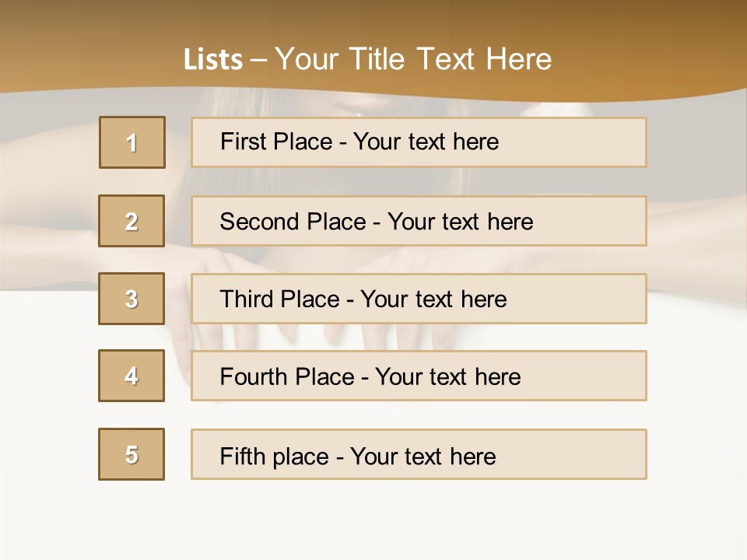The width and height of the screenshot is (747, 560).
Task: Select the First Place text box
Action: click(x=419, y=142)
